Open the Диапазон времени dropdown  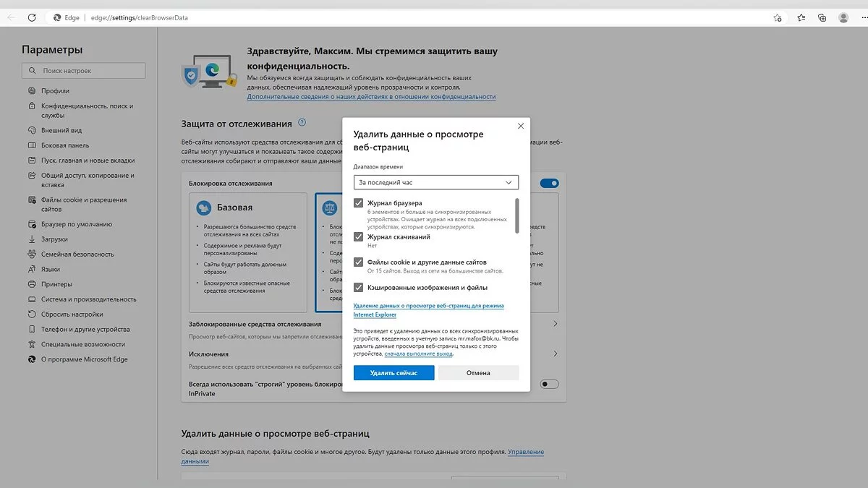coord(436,183)
